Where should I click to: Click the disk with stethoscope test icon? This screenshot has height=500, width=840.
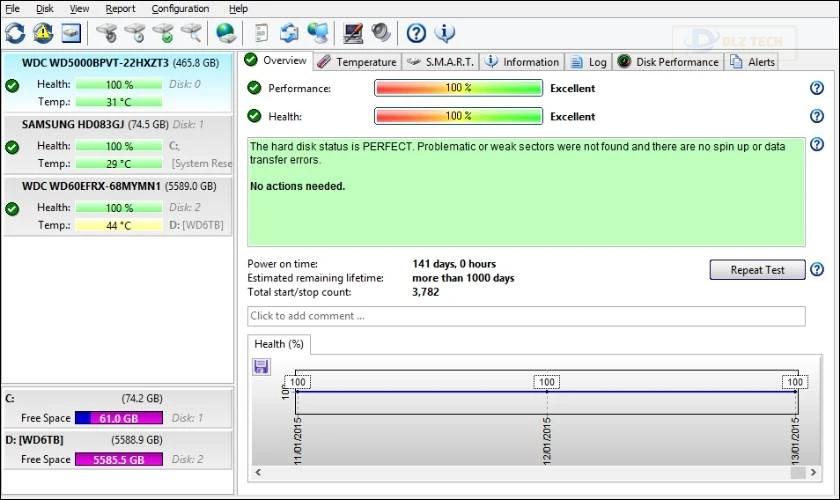pos(107,33)
